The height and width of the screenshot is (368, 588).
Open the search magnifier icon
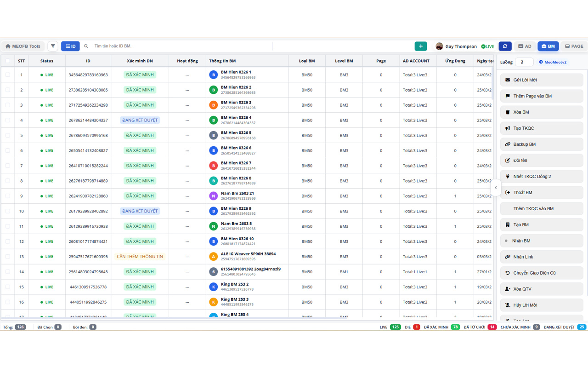pyautogui.click(x=85, y=46)
